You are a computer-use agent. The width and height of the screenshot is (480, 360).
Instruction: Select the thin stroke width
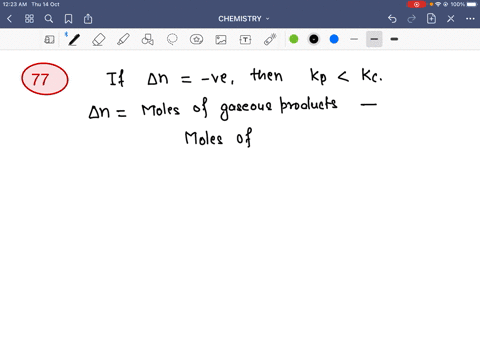click(354, 39)
